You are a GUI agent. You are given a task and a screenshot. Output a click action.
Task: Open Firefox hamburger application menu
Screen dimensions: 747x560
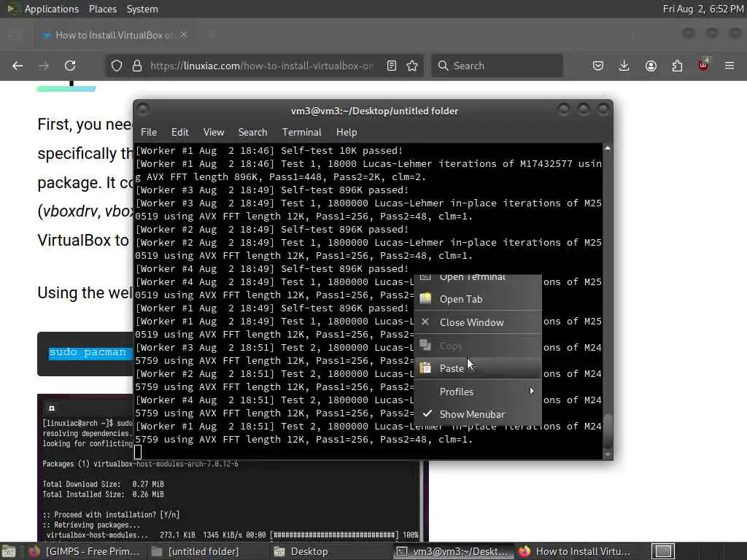point(729,66)
